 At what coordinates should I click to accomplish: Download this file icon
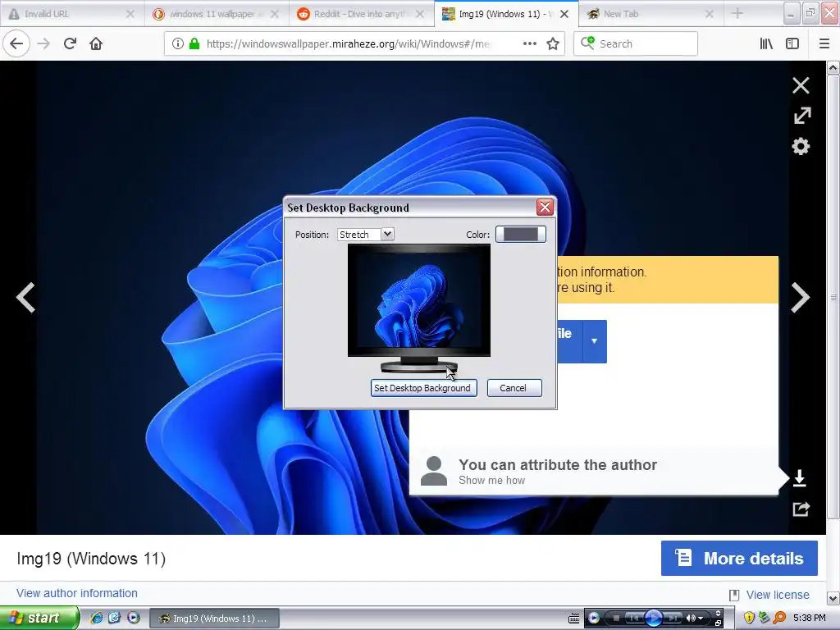click(799, 477)
